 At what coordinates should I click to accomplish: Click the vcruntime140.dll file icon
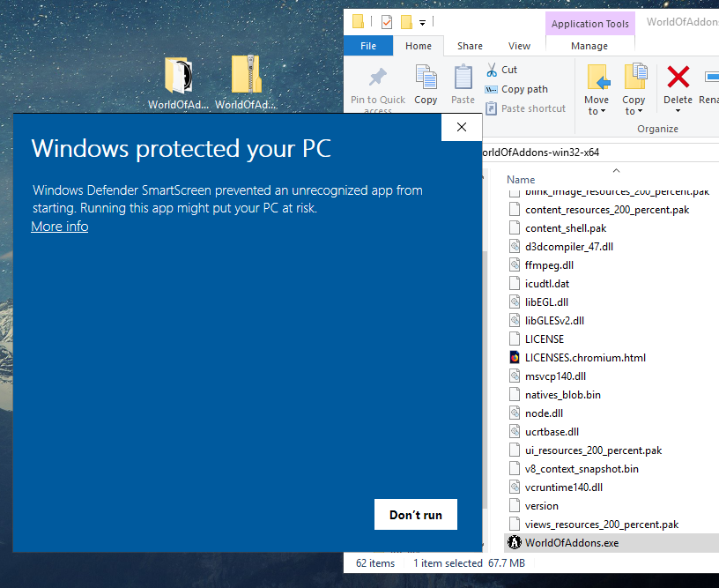pos(515,488)
